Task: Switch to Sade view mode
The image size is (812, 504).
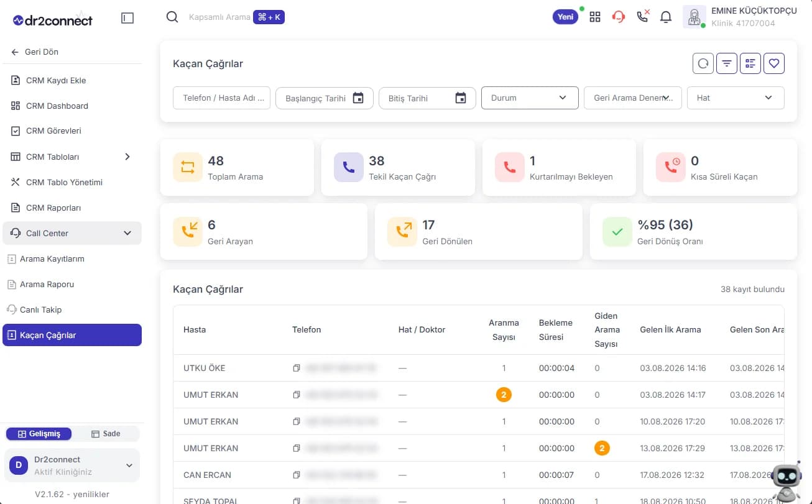Action: coord(106,434)
